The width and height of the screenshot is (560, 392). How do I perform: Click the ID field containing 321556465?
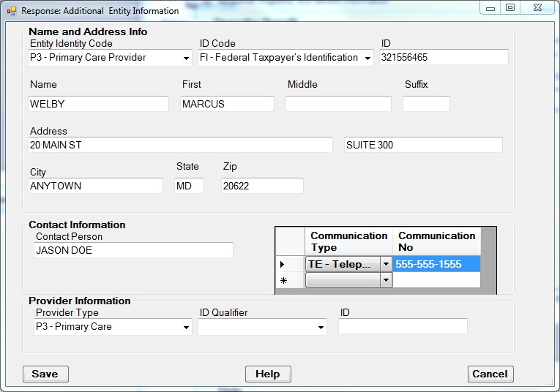point(444,58)
